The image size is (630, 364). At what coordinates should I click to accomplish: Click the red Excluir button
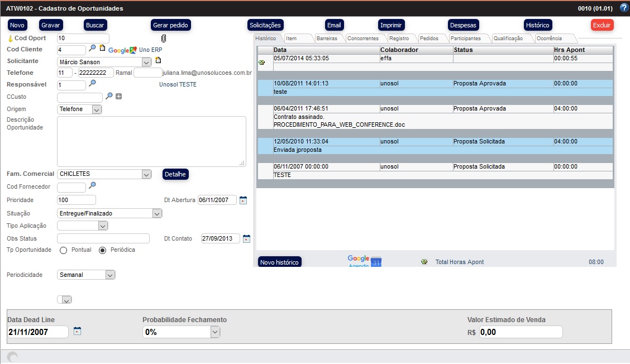(x=602, y=25)
